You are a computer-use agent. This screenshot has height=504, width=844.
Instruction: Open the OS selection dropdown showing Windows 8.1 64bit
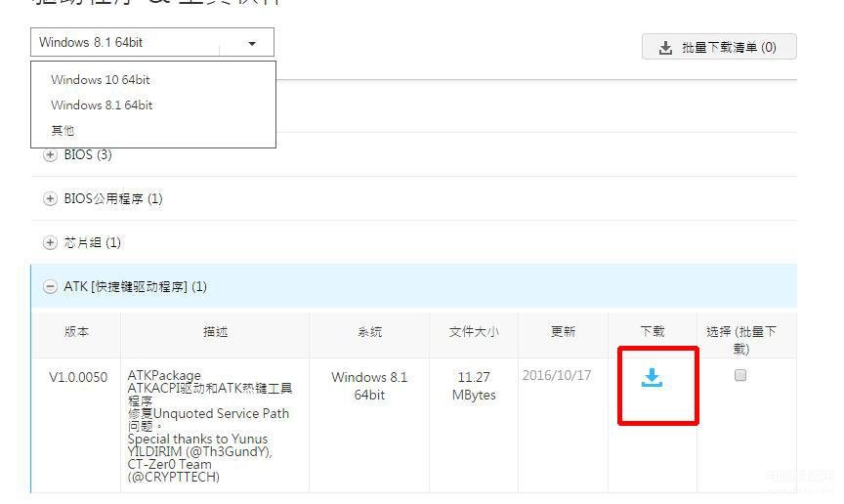(x=152, y=43)
